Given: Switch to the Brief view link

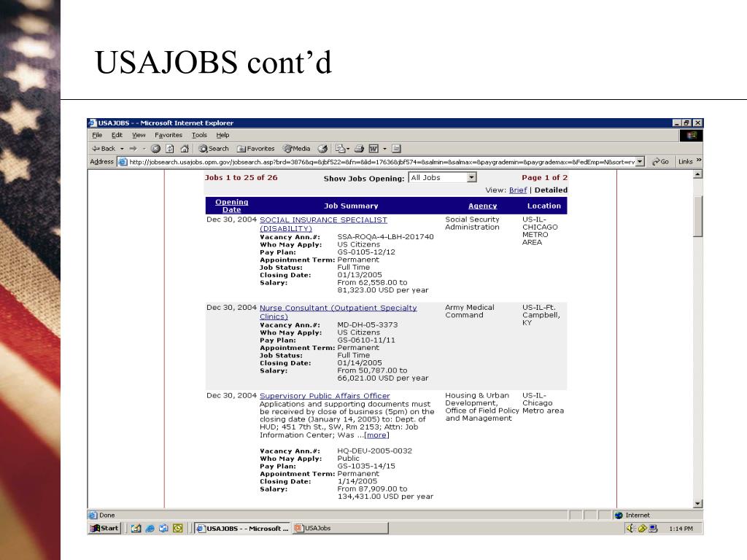Looking at the screenshot, I should 517,190.
